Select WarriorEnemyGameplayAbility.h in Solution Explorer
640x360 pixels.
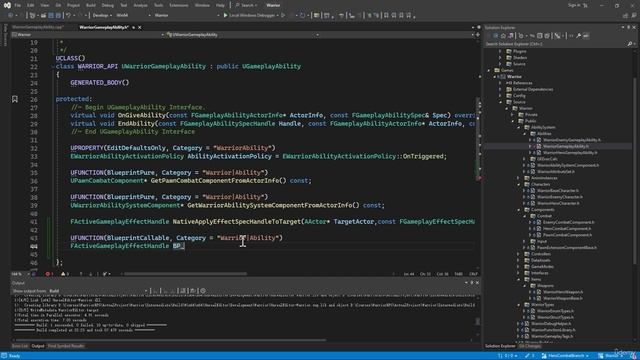pyautogui.click(x=571, y=140)
